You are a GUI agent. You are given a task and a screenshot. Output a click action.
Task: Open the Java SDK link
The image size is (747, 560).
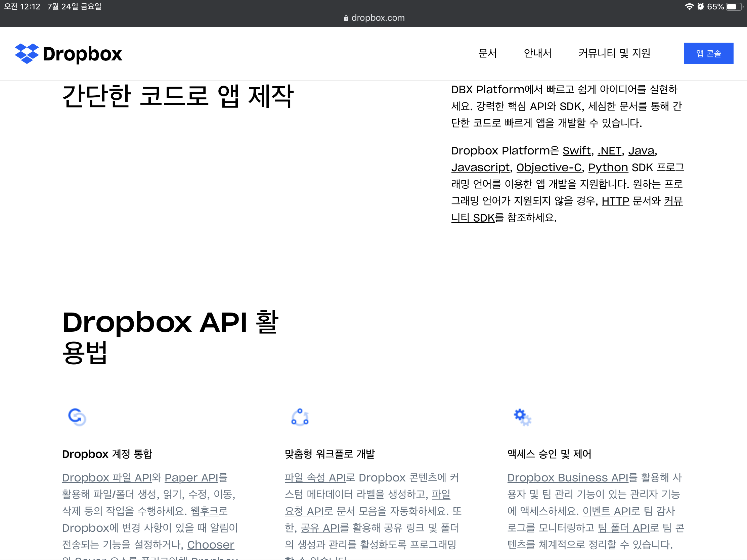(x=641, y=150)
